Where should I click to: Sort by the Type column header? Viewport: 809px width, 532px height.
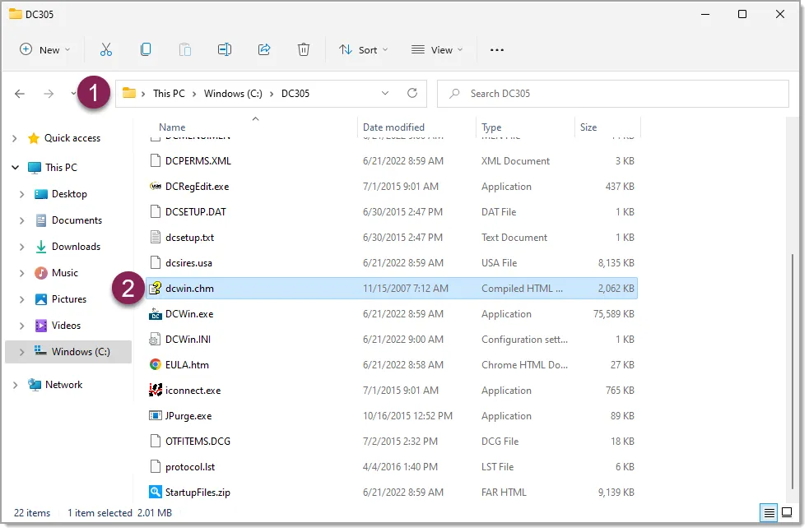click(491, 127)
